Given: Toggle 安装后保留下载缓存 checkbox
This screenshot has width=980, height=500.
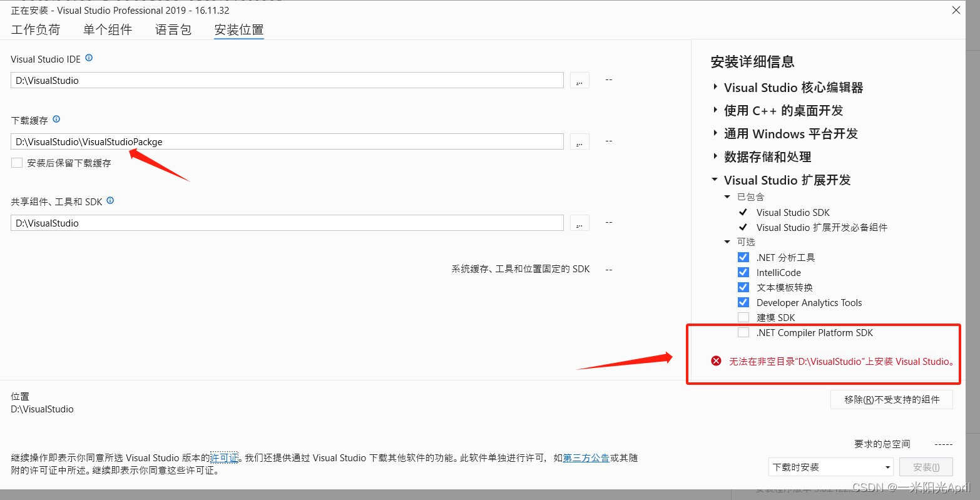Looking at the screenshot, I should 17,163.
